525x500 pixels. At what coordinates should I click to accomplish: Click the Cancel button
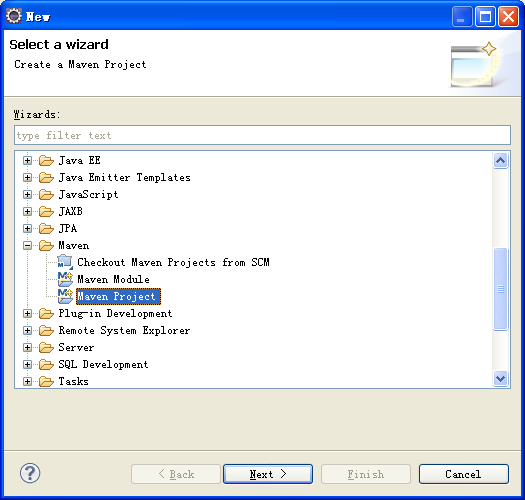[464, 474]
